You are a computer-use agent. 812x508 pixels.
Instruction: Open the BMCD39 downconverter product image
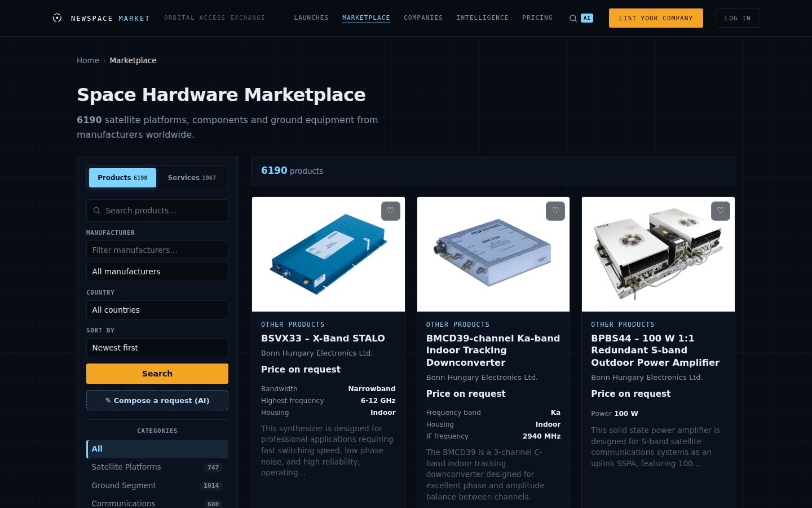(x=493, y=254)
